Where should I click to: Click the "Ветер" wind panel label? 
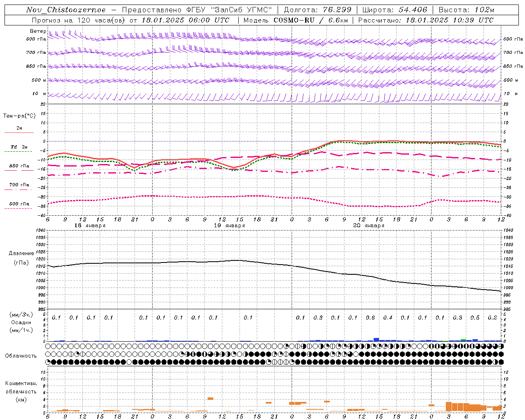[x=38, y=31]
